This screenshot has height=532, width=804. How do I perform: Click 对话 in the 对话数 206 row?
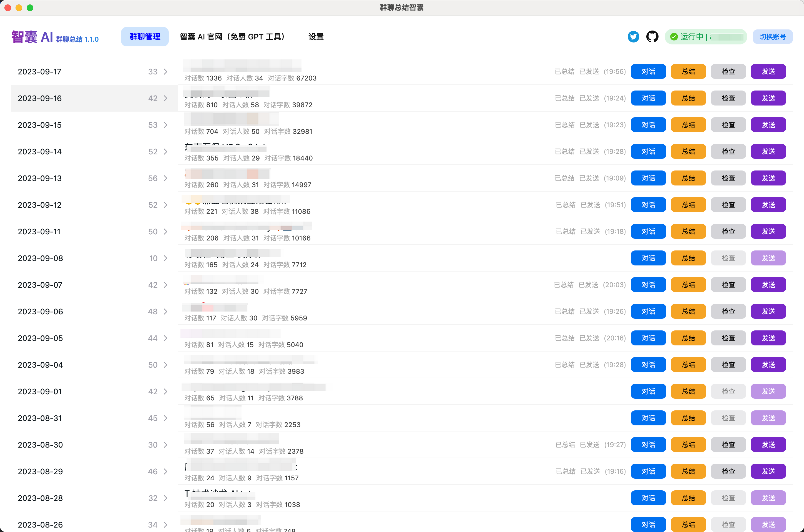tap(648, 231)
